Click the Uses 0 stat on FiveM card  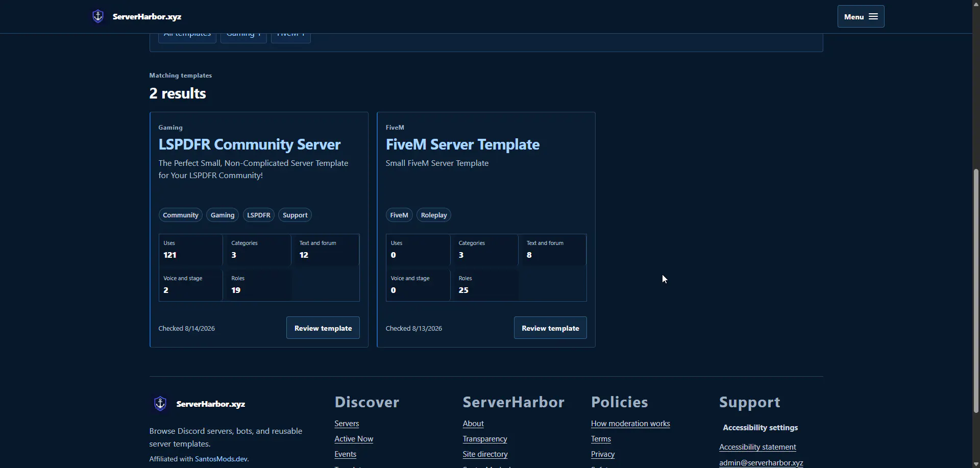(418, 250)
